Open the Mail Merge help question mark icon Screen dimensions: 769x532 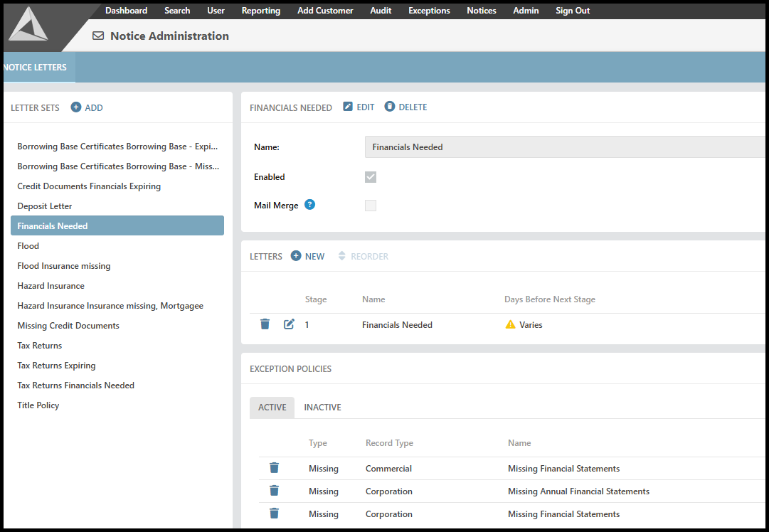309,205
